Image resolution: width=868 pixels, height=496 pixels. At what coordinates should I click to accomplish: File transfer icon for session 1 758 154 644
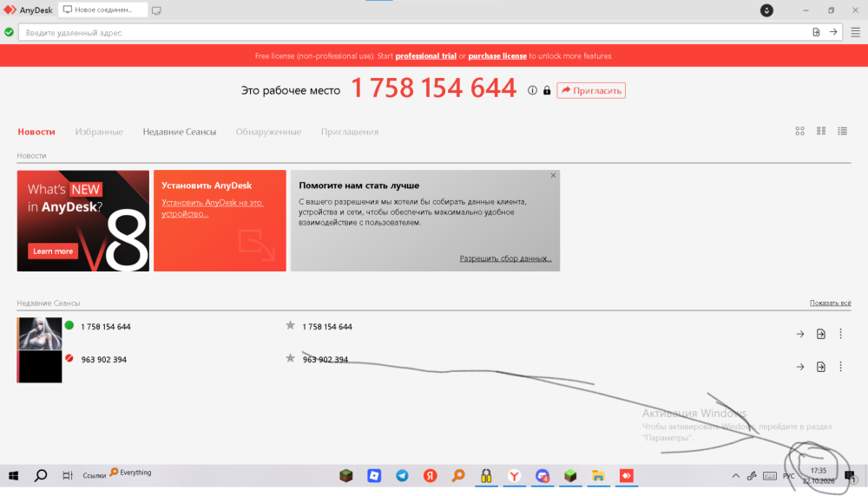821,334
